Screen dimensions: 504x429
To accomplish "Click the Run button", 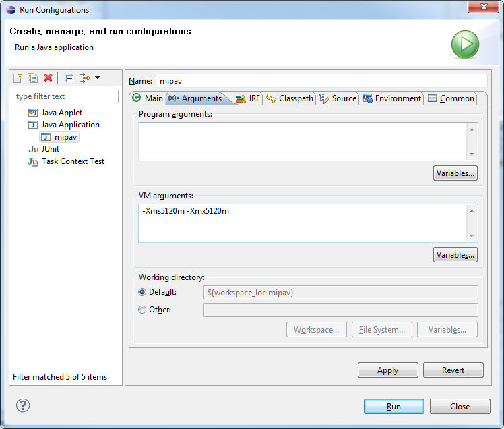I will pyautogui.click(x=393, y=407).
